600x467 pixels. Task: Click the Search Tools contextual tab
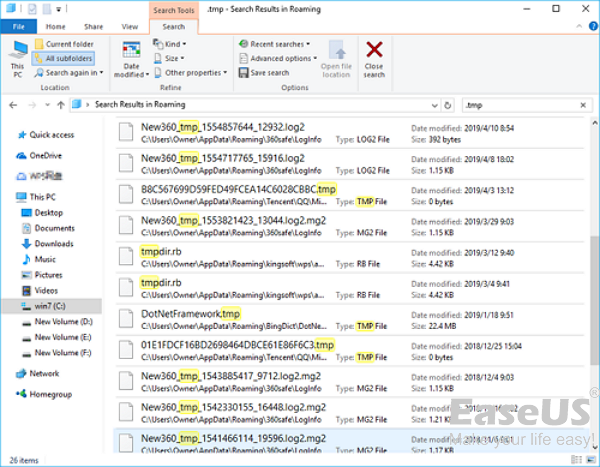174,10
